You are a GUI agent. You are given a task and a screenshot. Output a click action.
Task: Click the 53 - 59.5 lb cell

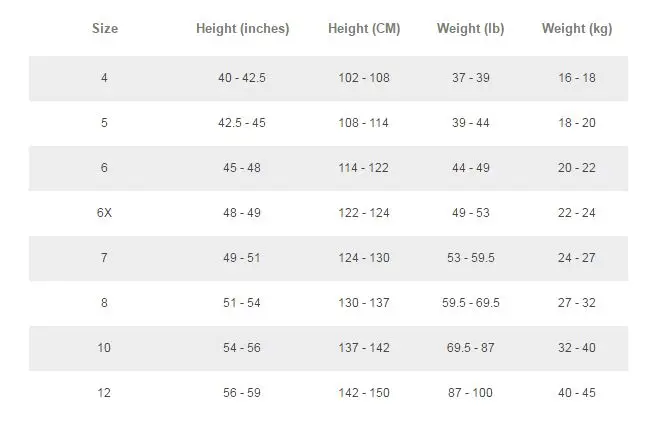[x=470, y=258]
